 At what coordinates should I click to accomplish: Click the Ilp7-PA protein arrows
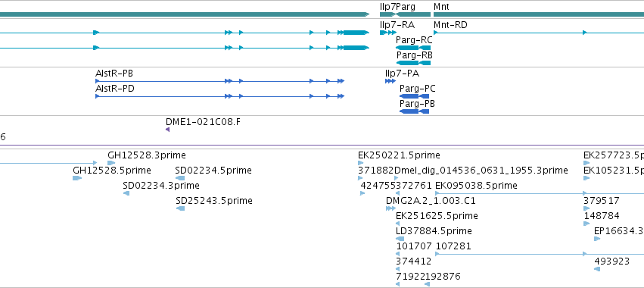[390, 81]
